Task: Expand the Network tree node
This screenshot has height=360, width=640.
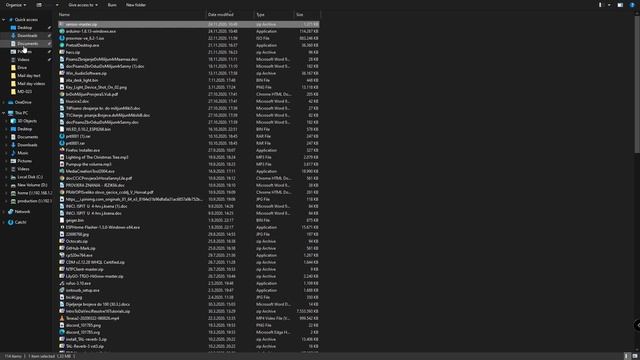Action: pyautogui.click(x=4, y=212)
